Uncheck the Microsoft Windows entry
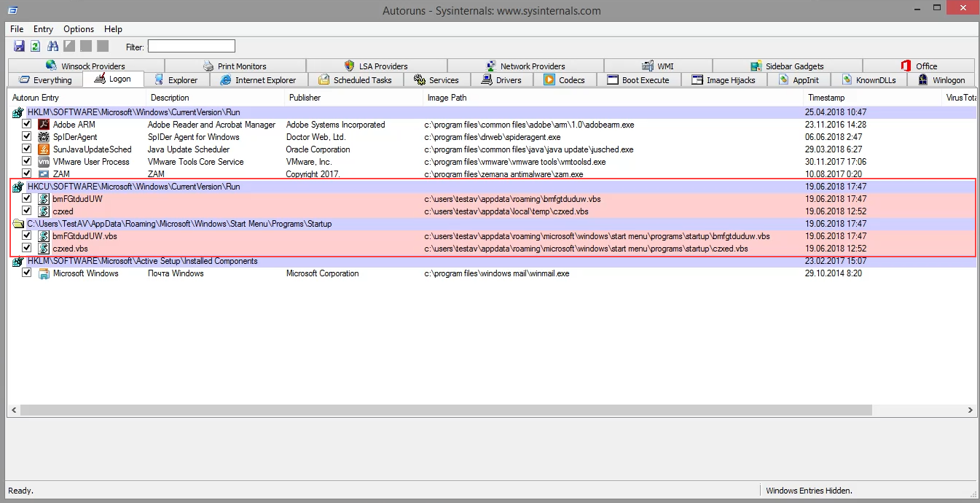The height and width of the screenshot is (503, 980). coord(27,273)
